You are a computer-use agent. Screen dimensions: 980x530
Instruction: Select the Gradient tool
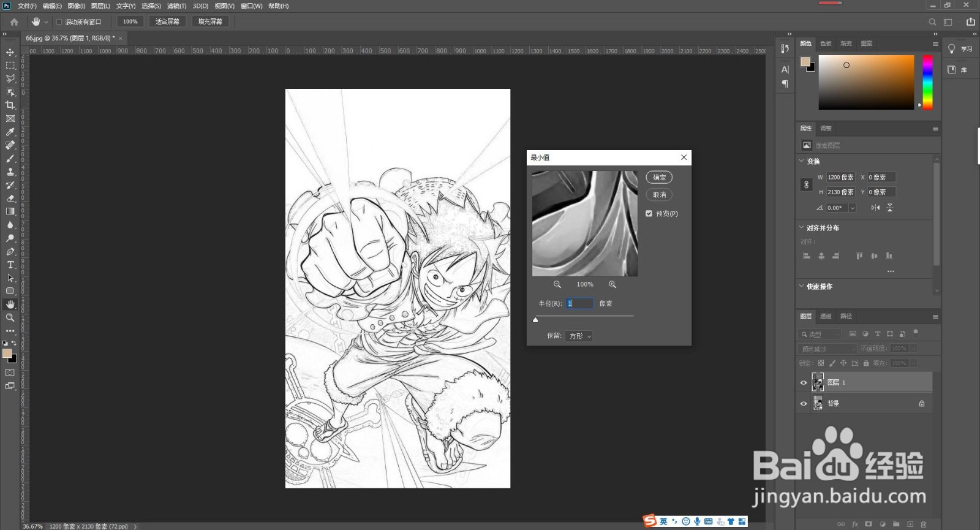(x=10, y=211)
